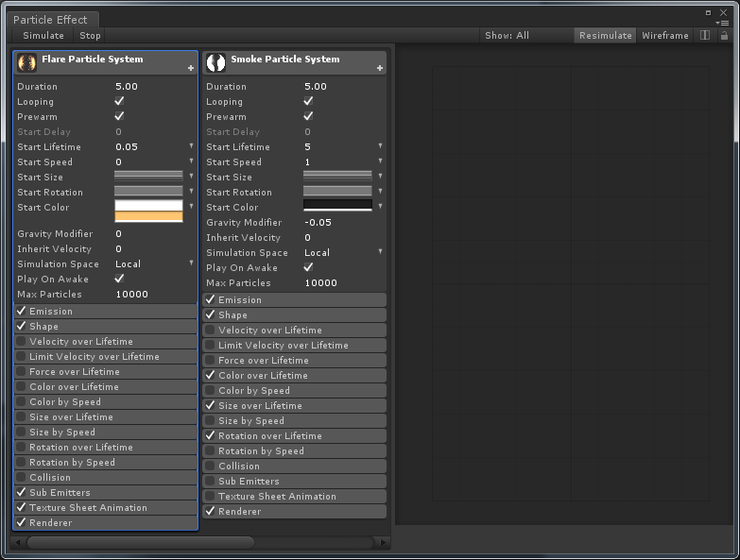Click the plus icon on Smoke Particle System
The image size is (740, 560).
[x=380, y=68]
